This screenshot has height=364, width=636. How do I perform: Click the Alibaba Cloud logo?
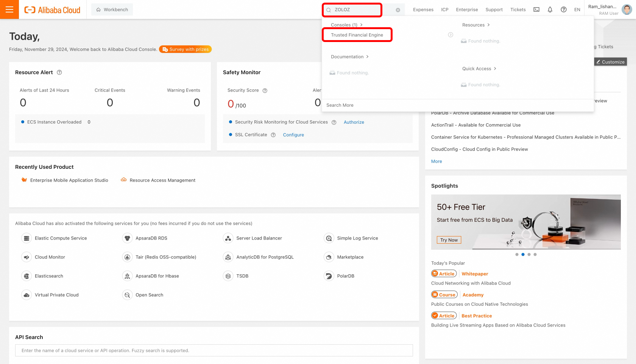[52, 10]
